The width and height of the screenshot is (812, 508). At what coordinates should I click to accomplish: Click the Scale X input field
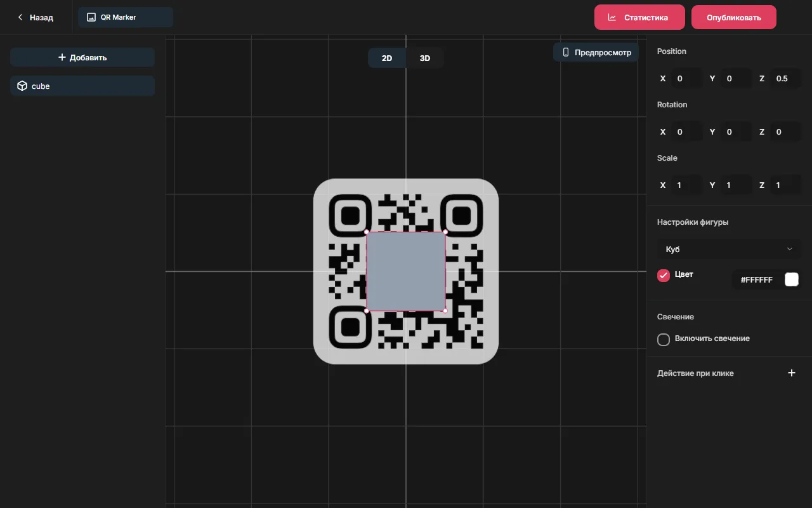(687, 185)
